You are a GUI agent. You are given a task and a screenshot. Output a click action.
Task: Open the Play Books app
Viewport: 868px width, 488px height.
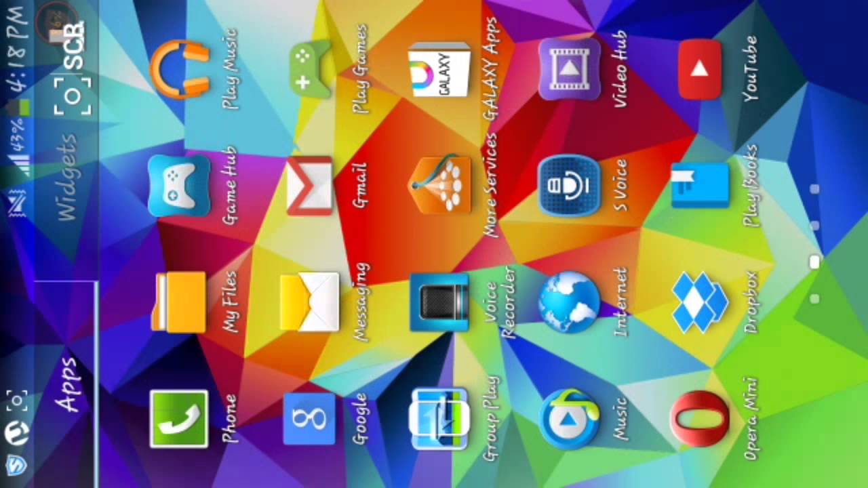pyautogui.click(x=700, y=186)
